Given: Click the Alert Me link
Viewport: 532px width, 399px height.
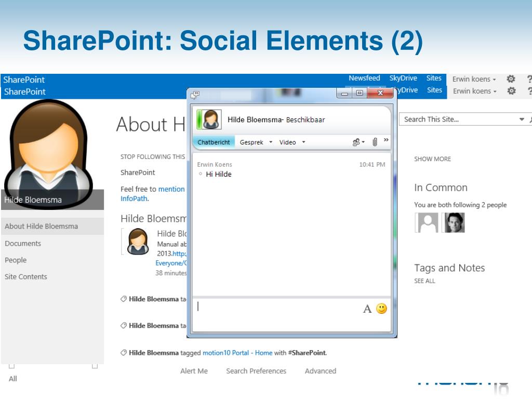Looking at the screenshot, I should pos(194,371).
